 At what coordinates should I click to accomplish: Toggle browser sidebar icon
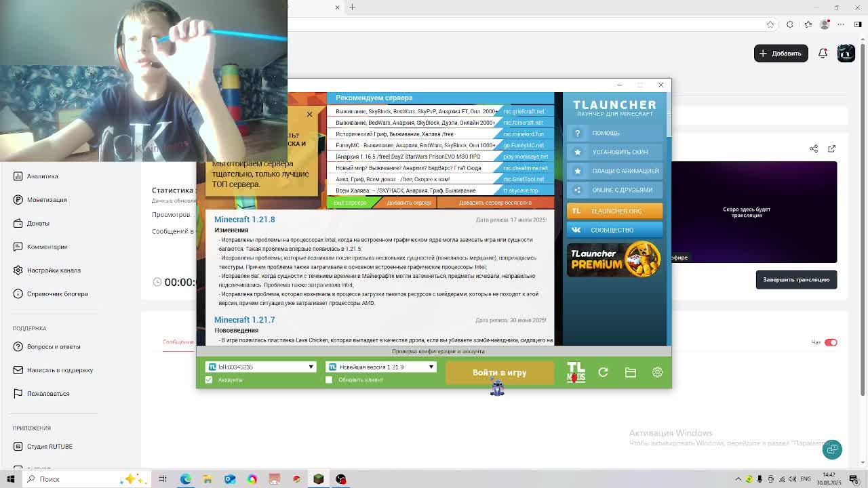click(859, 24)
